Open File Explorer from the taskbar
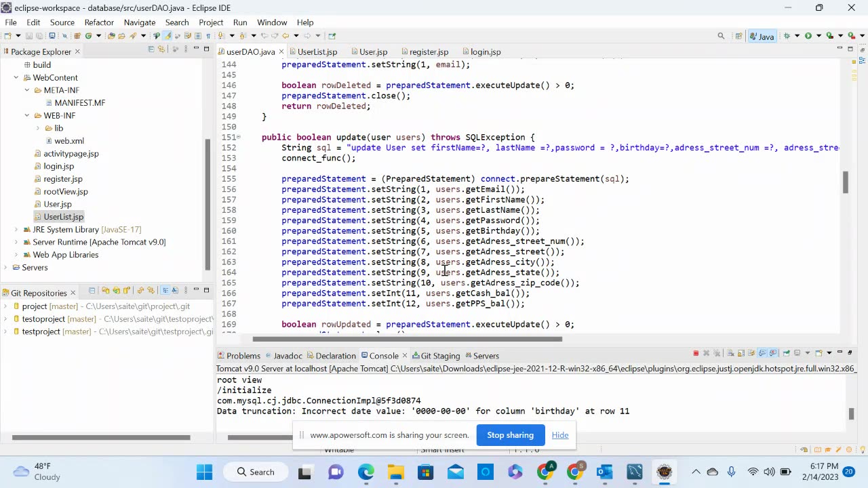The image size is (868, 488). (396, 472)
